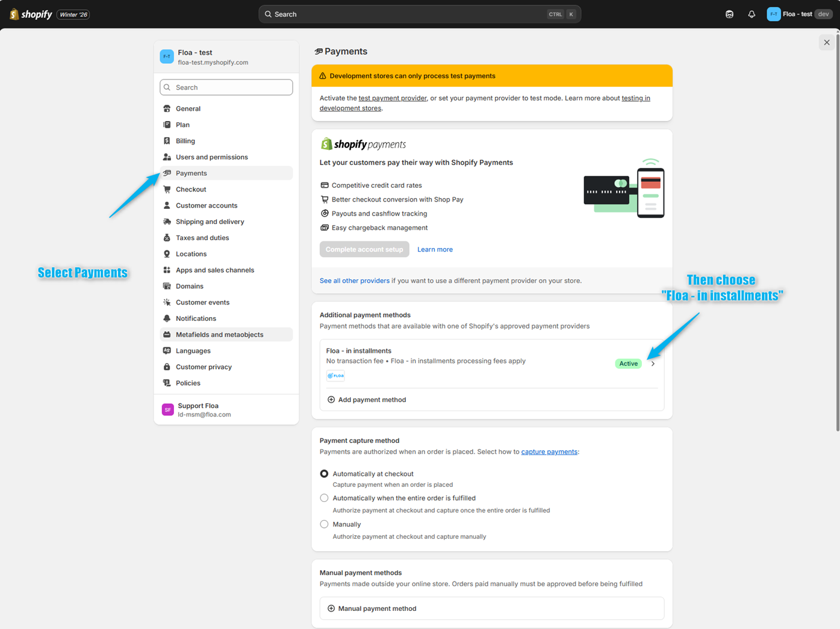This screenshot has width=840, height=629.
Task: Click the Active status badge
Action: pyautogui.click(x=628, y=364)
